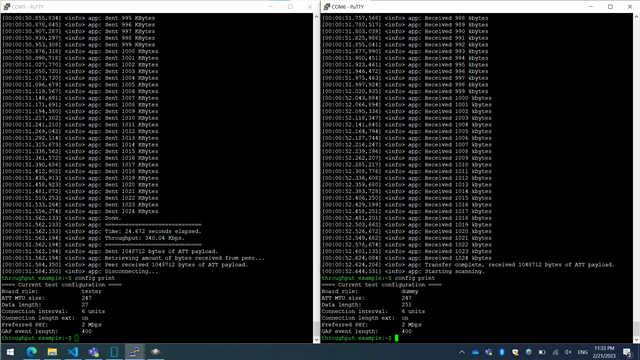Open the Windows Start menu
Viewport: 640px width, 360px height.
click(10, 352)
